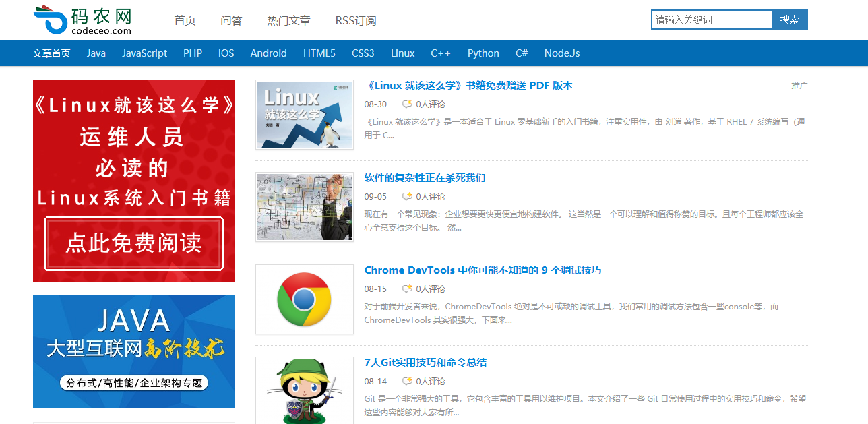Open Linux book cover thumbnail
Image resolution: width=868 pixels, height=424 pixels.
(305, 115)
